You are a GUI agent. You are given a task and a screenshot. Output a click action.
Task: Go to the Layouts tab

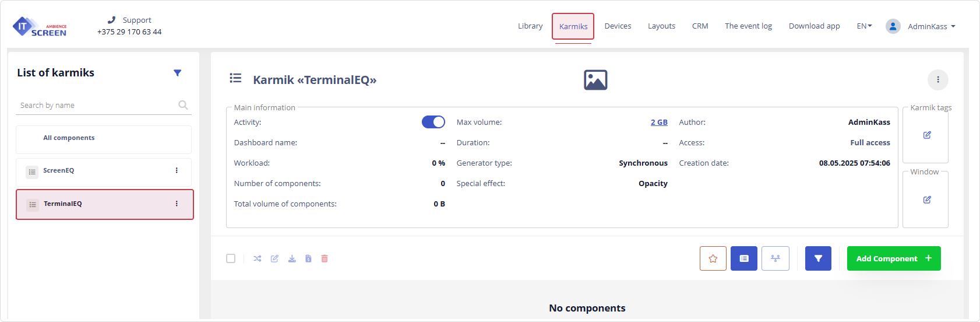coord(661,26)
